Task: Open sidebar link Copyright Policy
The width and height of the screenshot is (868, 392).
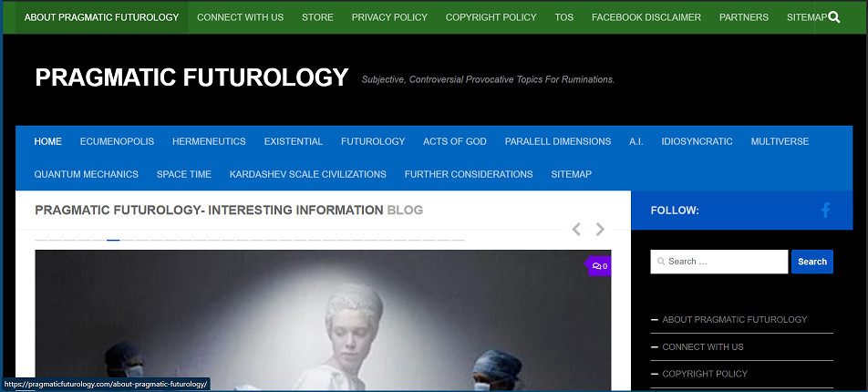Action: pos(705,374)
